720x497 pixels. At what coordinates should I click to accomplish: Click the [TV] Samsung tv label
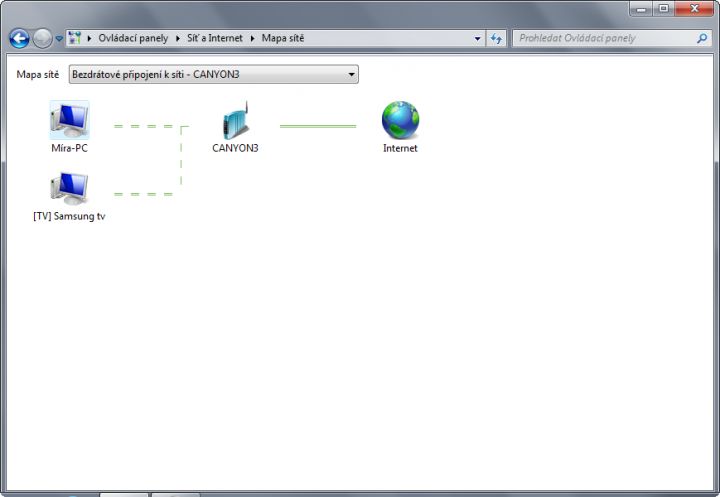pos(69,216)
